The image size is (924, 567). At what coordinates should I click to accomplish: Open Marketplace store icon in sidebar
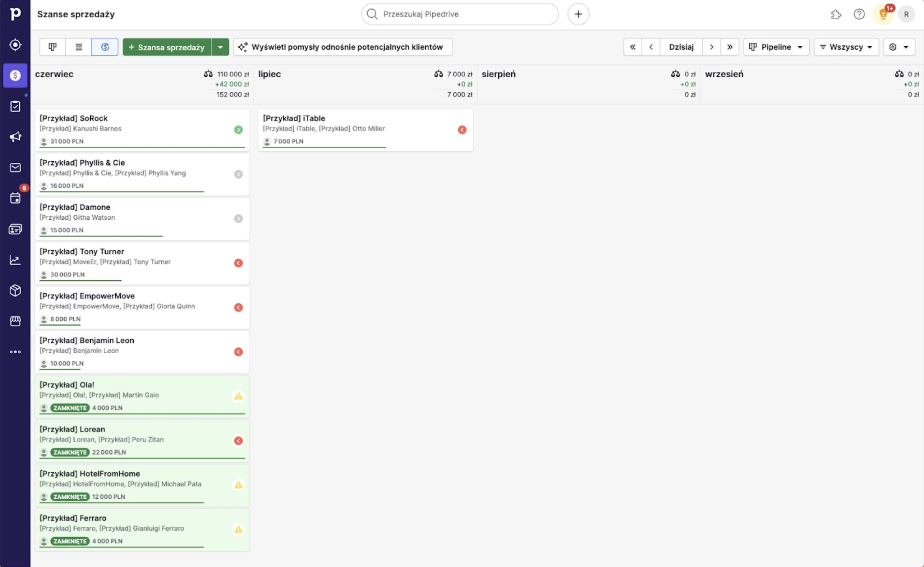click(15, 321)
